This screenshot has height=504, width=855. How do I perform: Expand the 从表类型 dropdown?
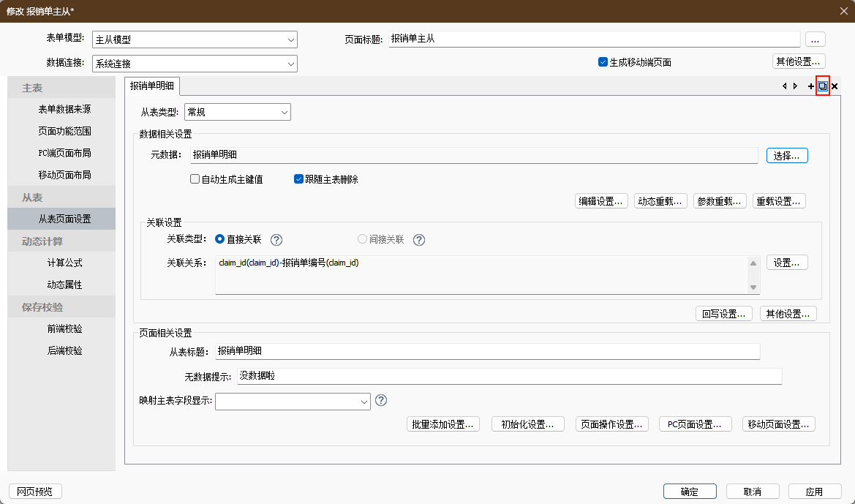click(237, 112)
